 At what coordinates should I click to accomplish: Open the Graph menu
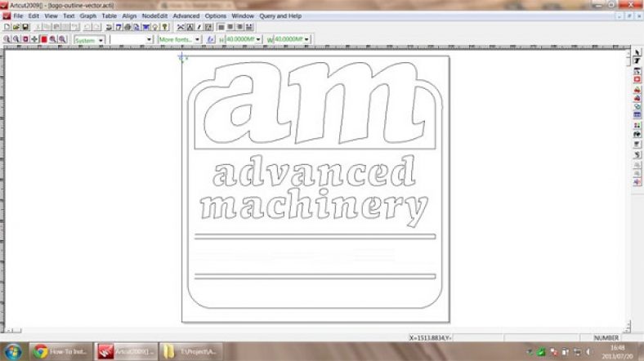(88, 16)
